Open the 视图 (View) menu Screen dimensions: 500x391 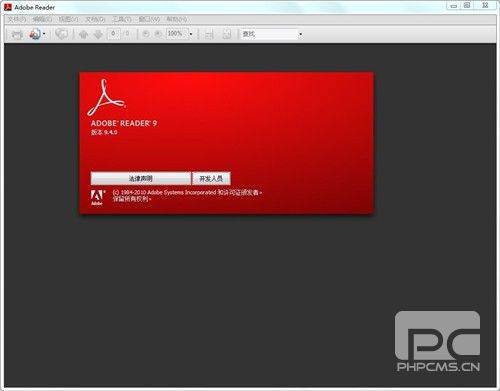[x=68, y=19]
